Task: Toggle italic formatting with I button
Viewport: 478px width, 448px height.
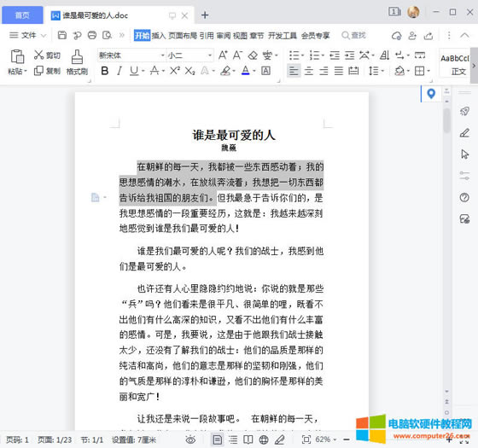Action: pyautogui.click(x=119, y=71)
